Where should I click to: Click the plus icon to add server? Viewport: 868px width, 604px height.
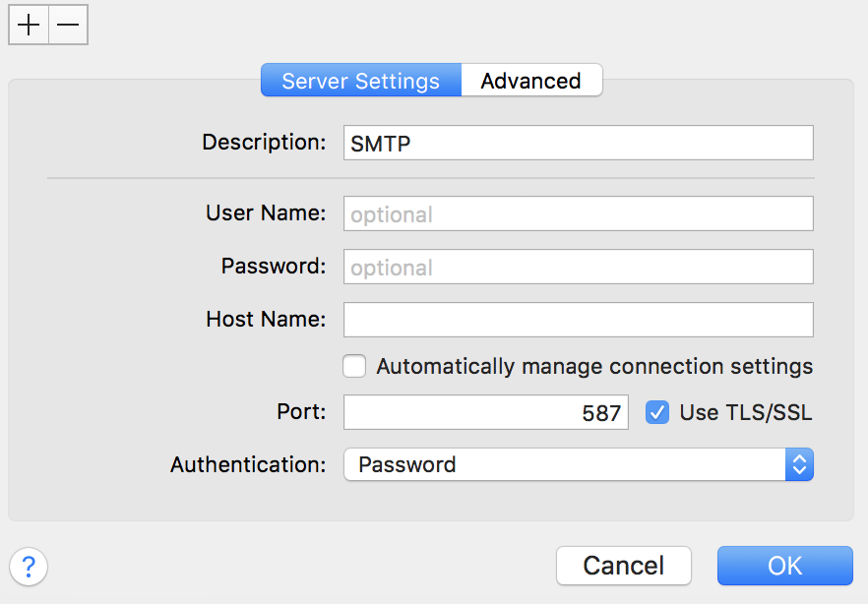pos(29,26)
